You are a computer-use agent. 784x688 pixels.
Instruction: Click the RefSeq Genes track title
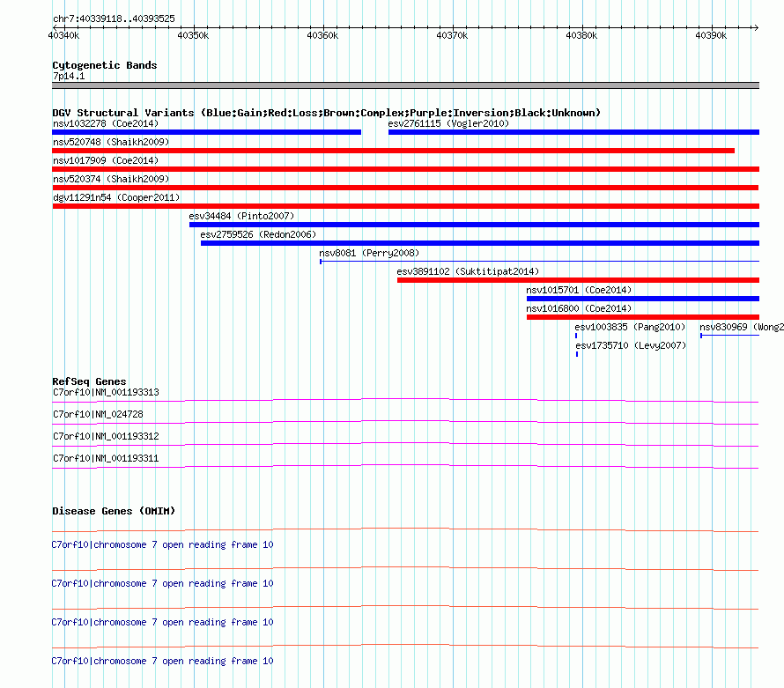[89, 381]
